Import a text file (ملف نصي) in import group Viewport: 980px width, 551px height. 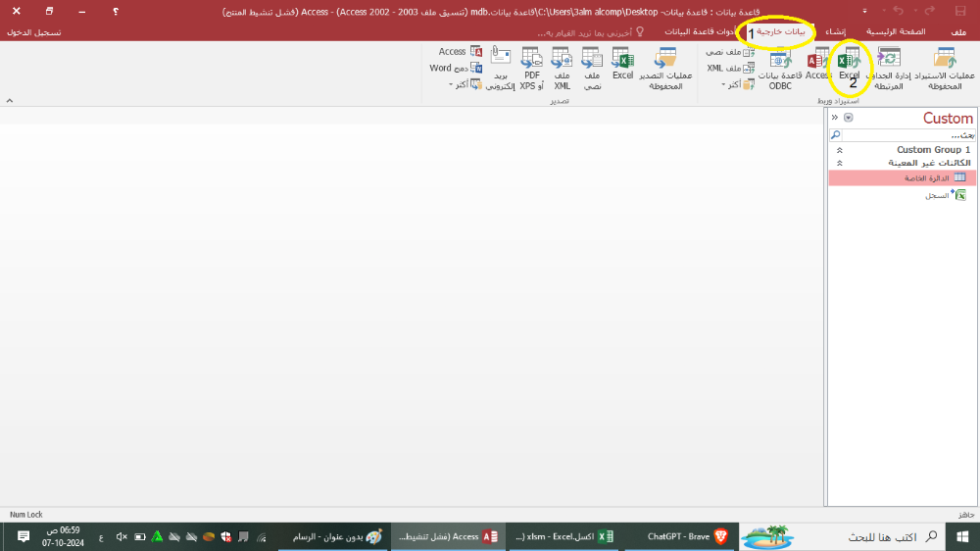pos(730,52)
